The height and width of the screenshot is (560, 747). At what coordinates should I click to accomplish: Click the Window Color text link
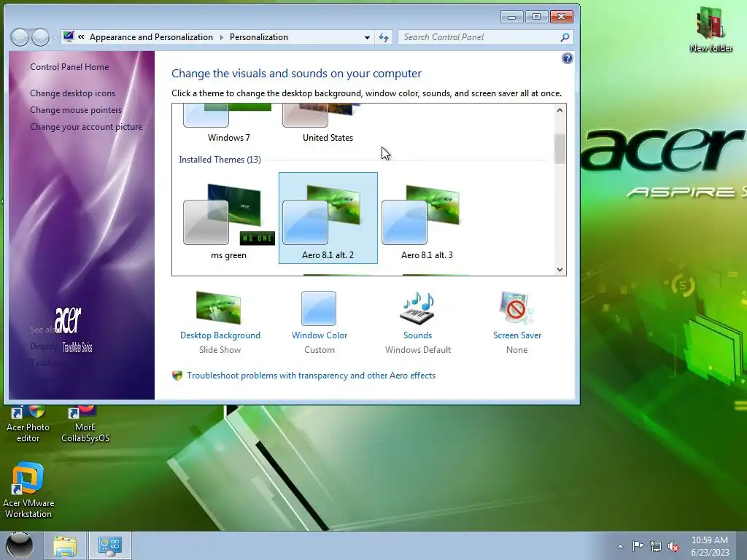coord(320,335)
